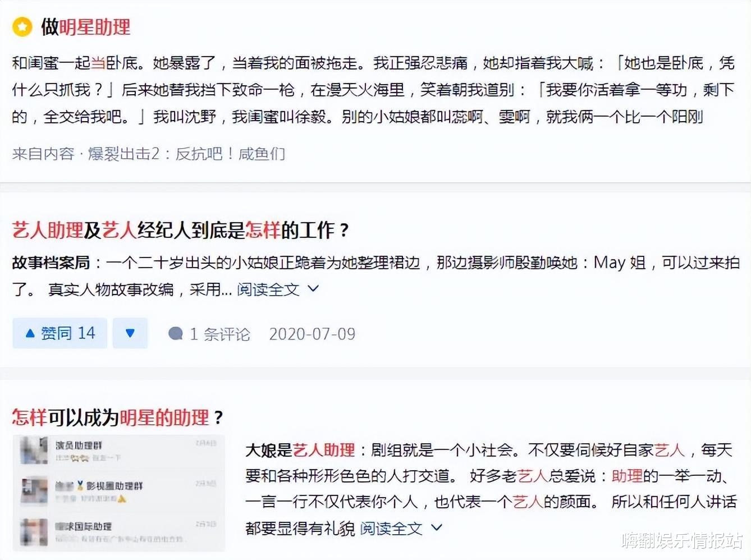Click the yellow star icon beside 做明星助理

pyautogui.click(x=22, y=27)
